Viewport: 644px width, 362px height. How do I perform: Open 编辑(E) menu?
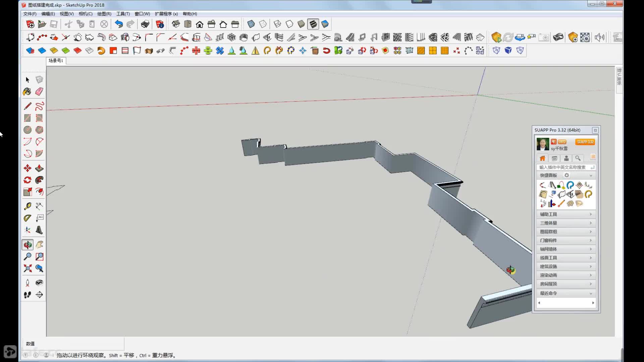click(x=48, y=14)
